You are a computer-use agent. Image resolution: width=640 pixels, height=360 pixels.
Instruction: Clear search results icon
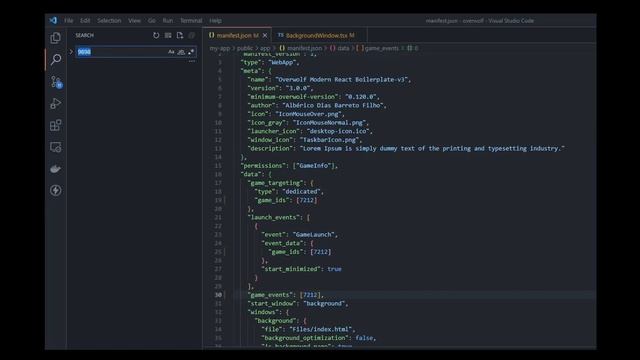168,36
